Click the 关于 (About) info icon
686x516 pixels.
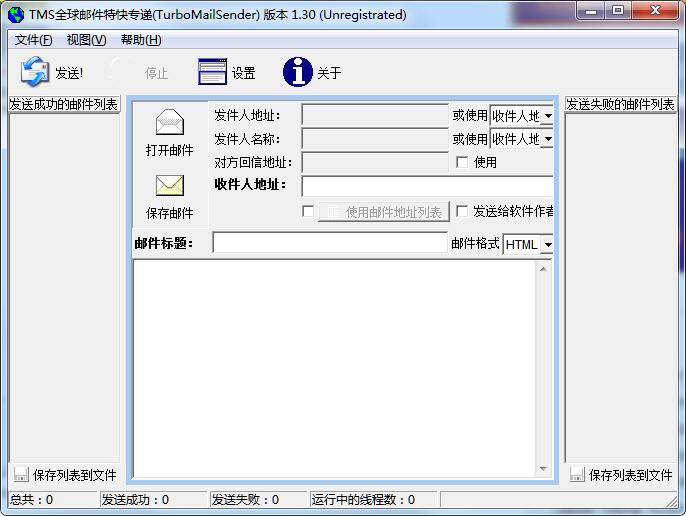[x=298, y=72]
